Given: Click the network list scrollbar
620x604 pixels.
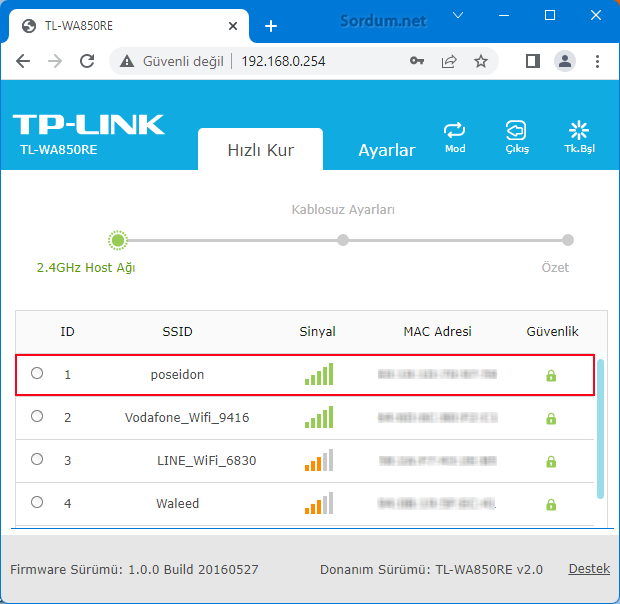Looking at the screenshot, I should coord(600,429).
